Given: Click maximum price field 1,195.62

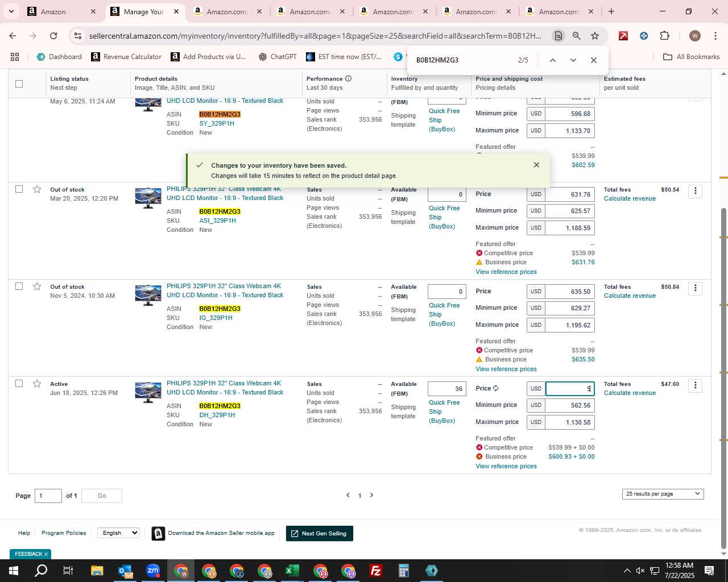Looking at the screenshot, I should [x=570, y=325].
